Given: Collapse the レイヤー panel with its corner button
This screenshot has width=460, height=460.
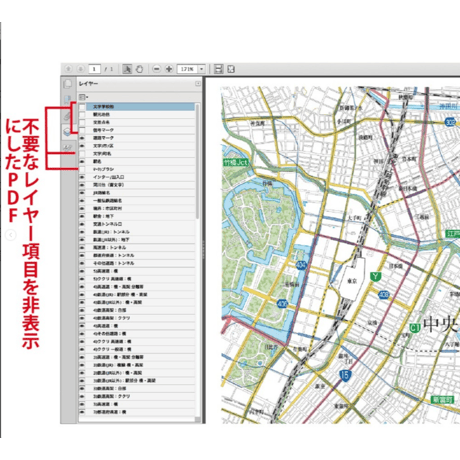Looking at the screenshot, I should point(198,84).
